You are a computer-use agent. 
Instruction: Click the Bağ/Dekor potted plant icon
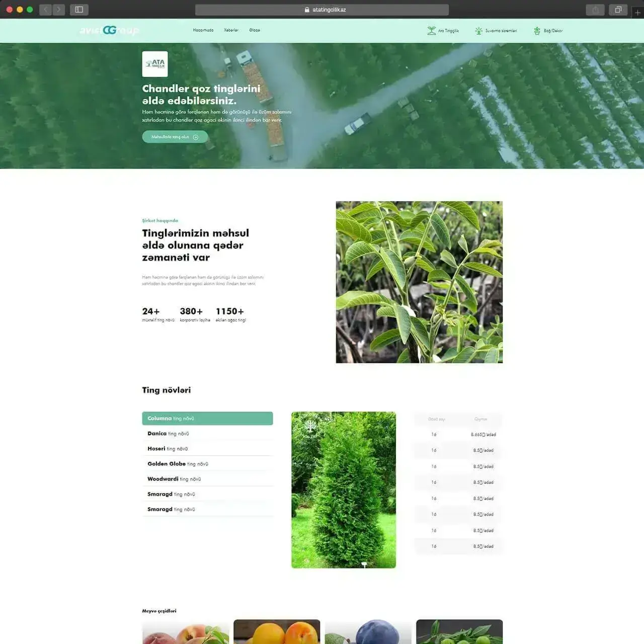point(537,31)
